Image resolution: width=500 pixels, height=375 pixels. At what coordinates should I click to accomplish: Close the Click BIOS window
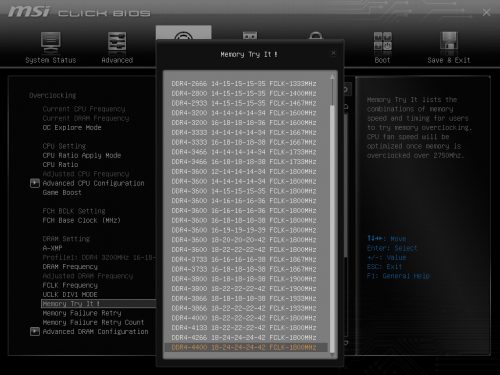(486, 13)
